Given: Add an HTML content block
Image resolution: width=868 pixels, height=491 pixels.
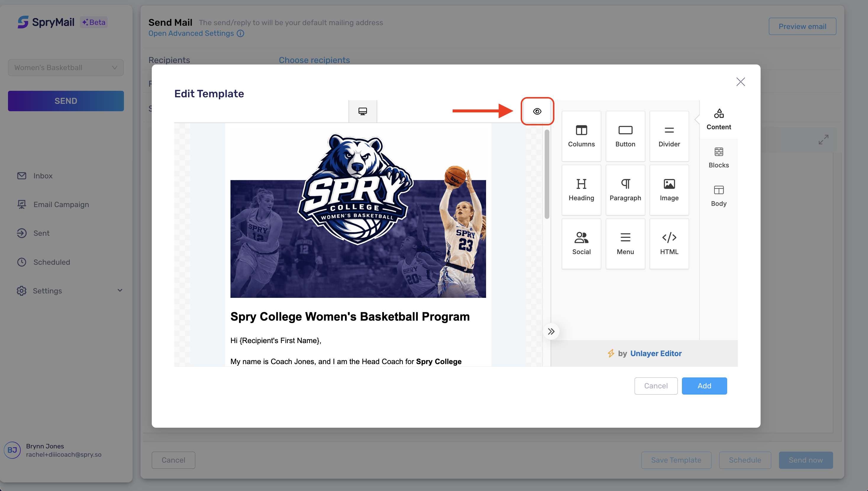Looking at the screenshot, I should (669, 243).
